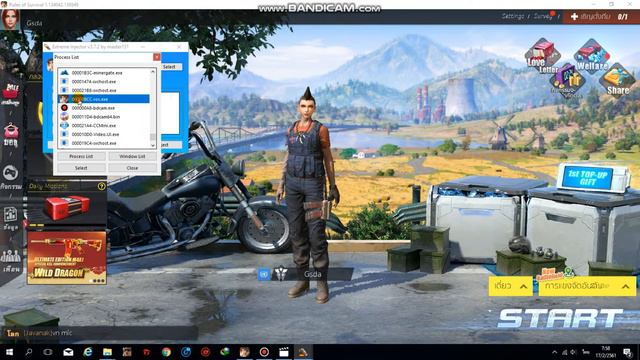
Task: Expand the yellow solo mode selector
Action: tap(510, 286)
